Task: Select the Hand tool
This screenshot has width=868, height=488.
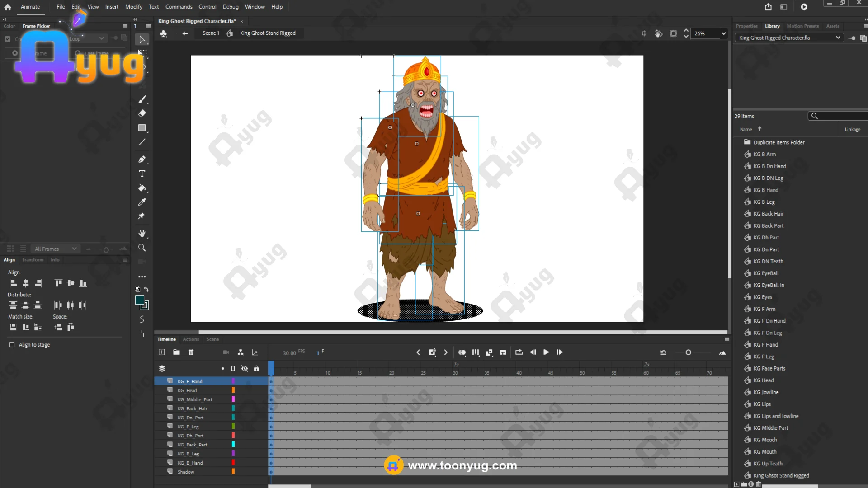Action: tap(142, 234)
